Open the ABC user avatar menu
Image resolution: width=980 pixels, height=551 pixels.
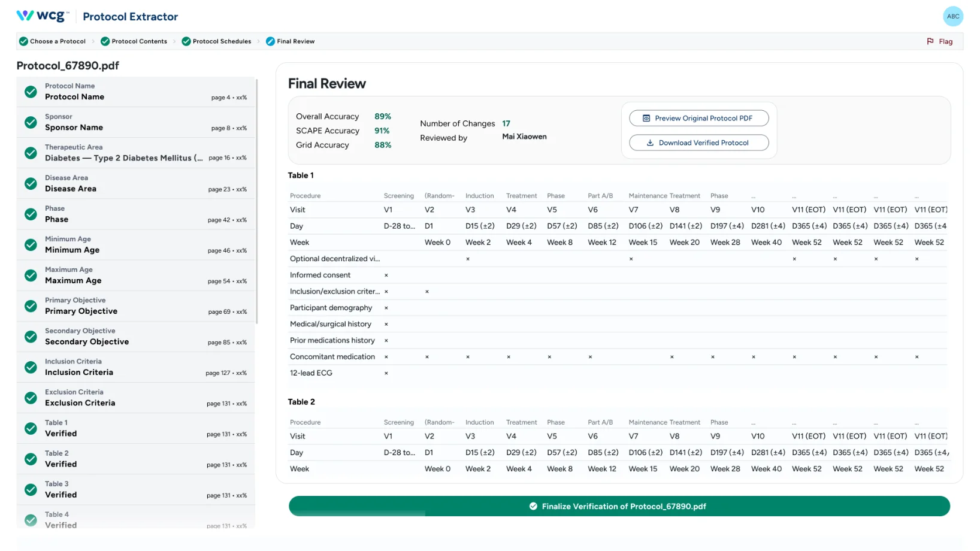953,16
